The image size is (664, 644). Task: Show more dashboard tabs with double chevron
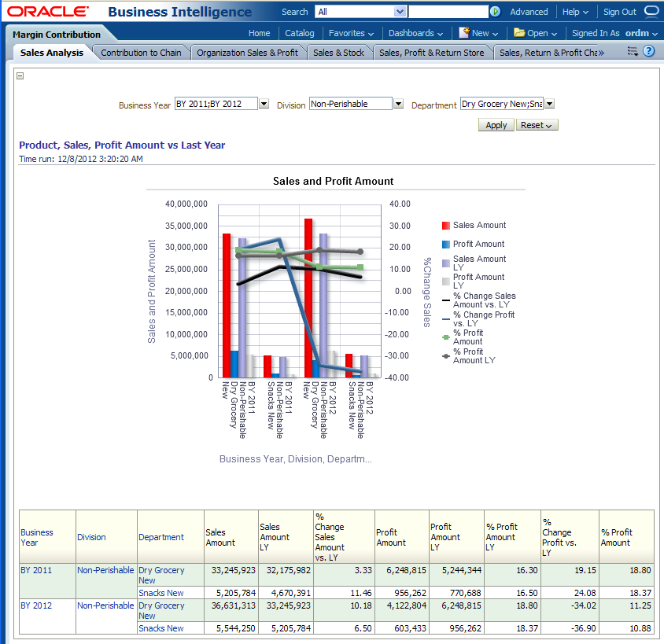[601, 53]
